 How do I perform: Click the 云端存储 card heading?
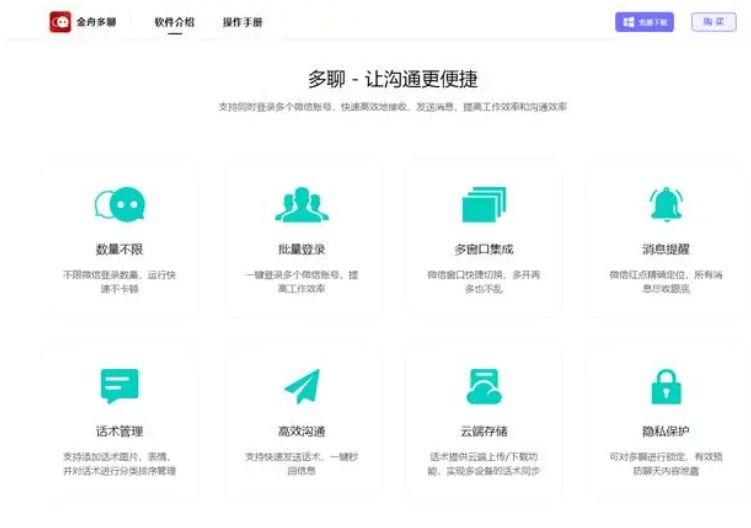click(x=484, y=431)
